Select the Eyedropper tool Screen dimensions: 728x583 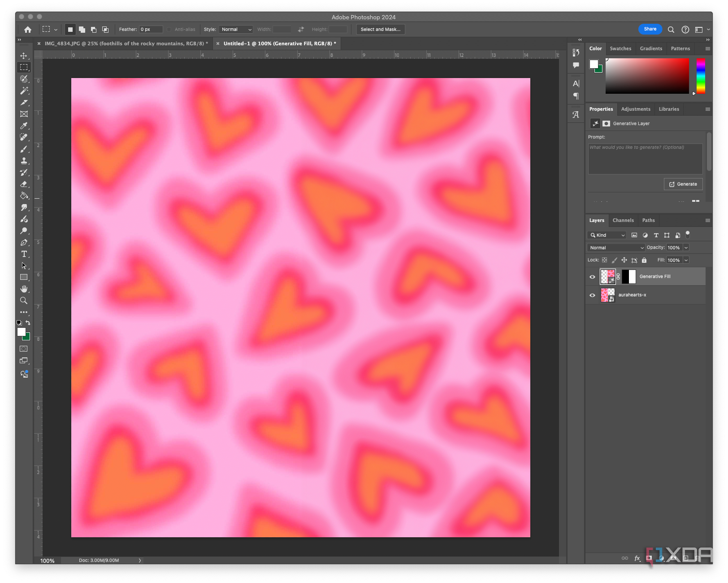[24, 126]
